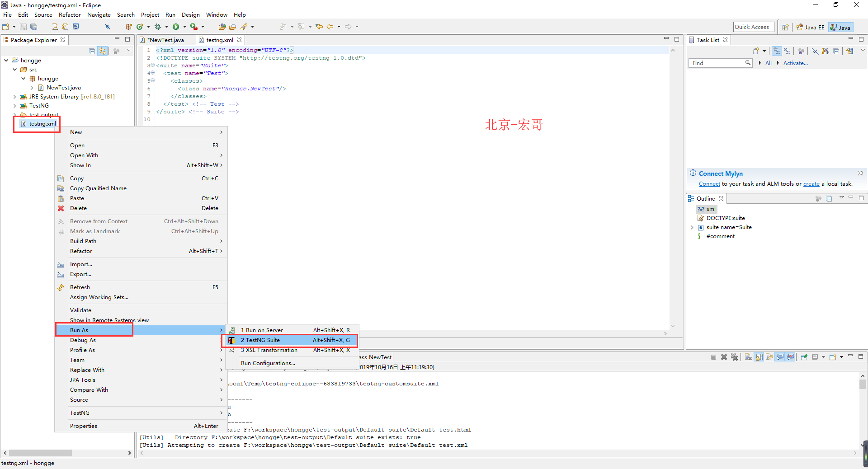
Task: Click Remove Launch icon in Console
Action: (x=724, y=357)
